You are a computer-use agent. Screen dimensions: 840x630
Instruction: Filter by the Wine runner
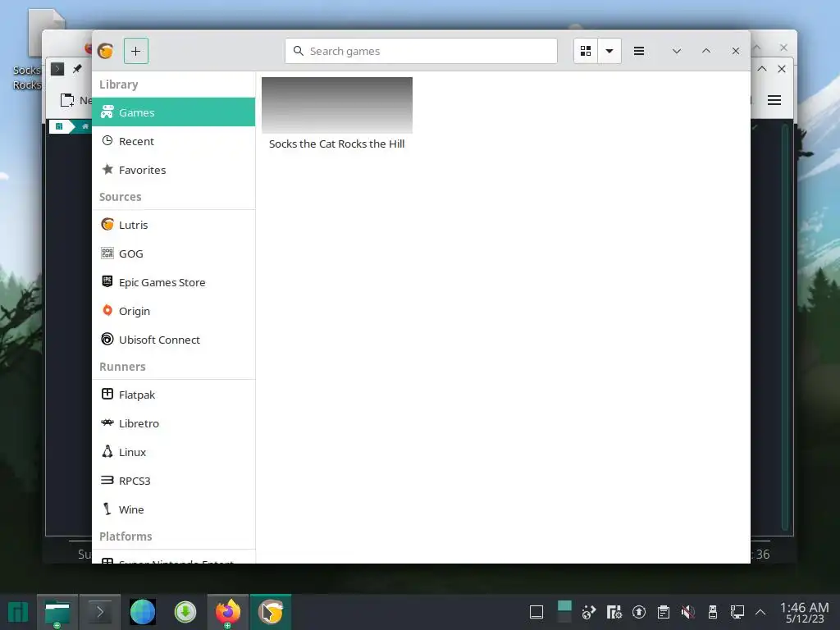click(x=174, y=509)
